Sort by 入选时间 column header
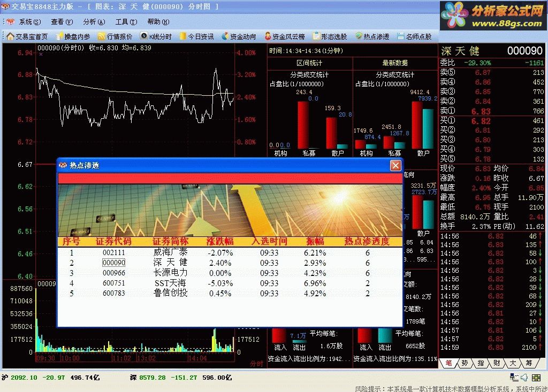 click(269, 241)
